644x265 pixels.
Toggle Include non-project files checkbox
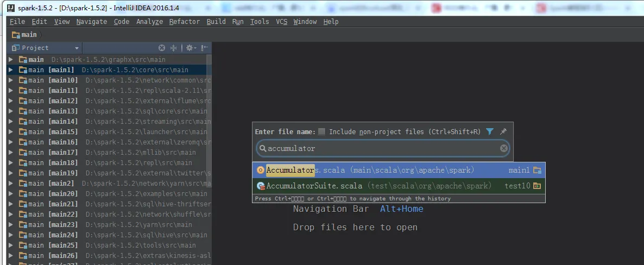322,132
